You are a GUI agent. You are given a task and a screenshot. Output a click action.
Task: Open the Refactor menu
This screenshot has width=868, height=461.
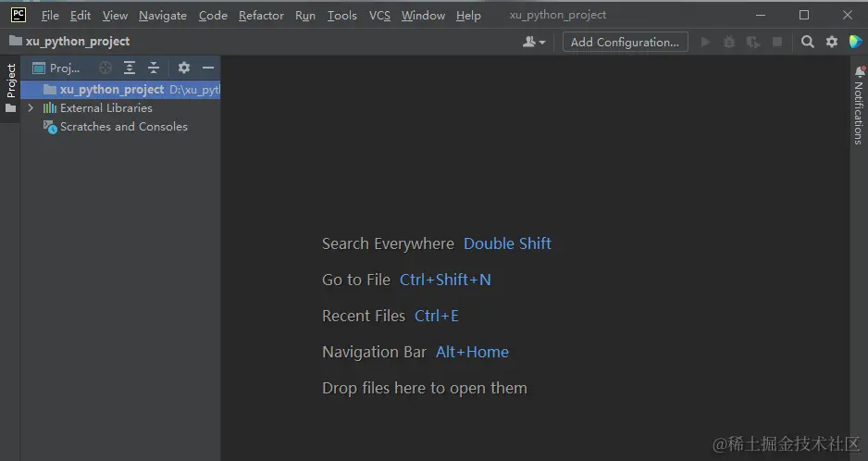[x=261, y=16]
